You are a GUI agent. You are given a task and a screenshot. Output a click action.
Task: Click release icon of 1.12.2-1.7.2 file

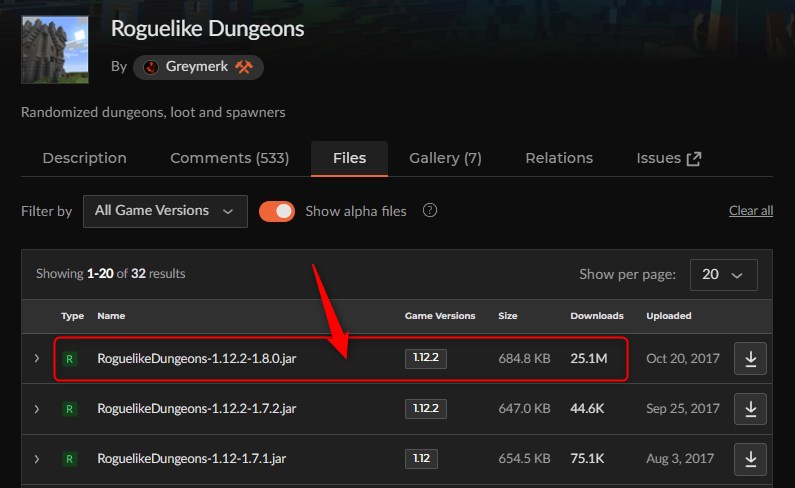pyautogui.click(x=69, y=409)
